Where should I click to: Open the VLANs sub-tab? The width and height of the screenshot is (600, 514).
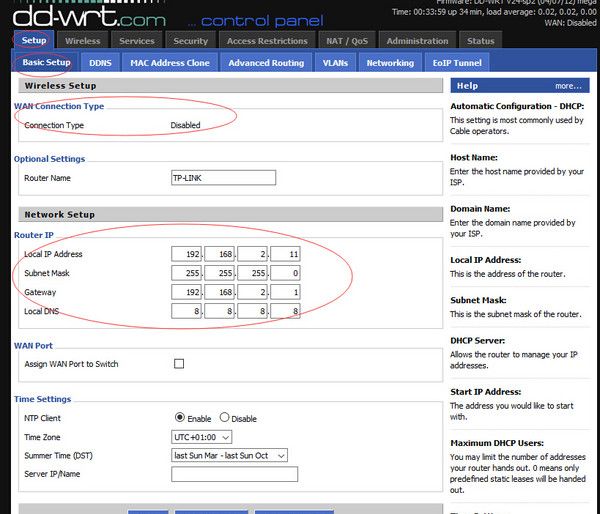coord(335,63)
